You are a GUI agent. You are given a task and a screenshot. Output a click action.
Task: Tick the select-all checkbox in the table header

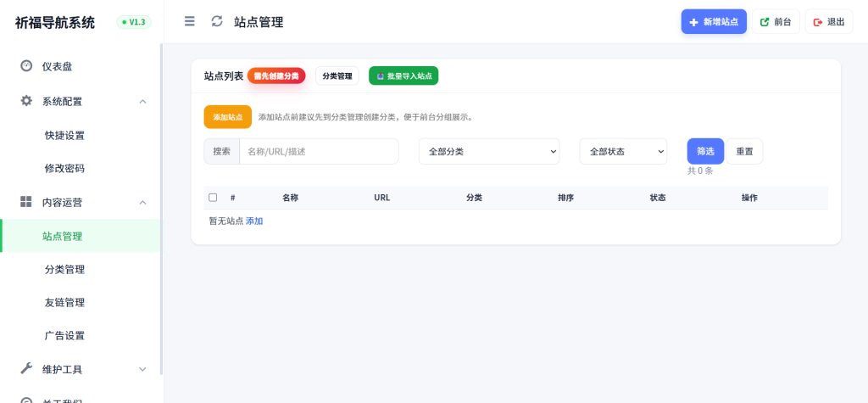click(213, 198)
